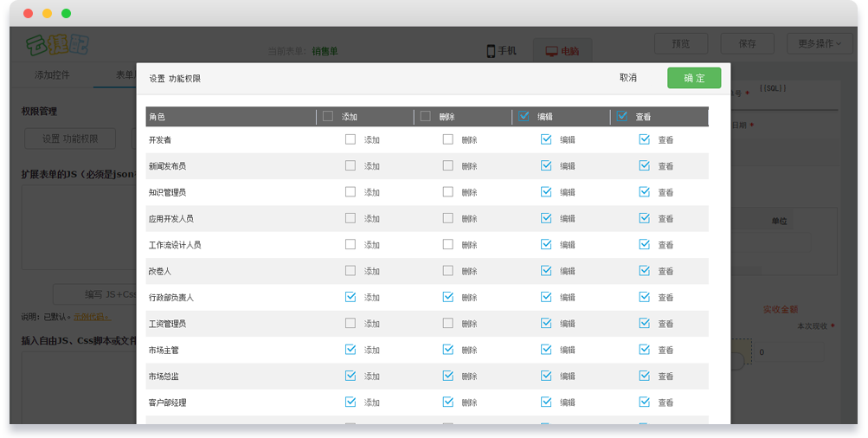Viewport: 868px width, 438px height.
Task: Click the green macOS maximize dot
Action: pos(67,14)
